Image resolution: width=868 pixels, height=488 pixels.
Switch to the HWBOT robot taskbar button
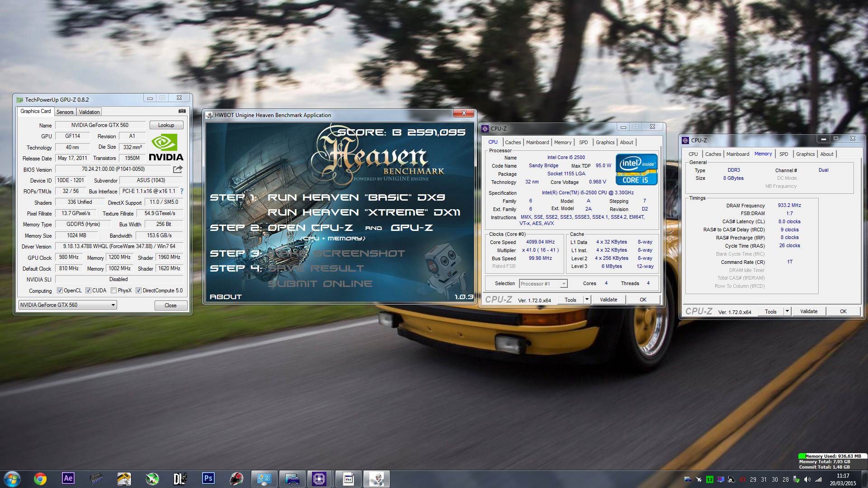click(x=376, y=479)
